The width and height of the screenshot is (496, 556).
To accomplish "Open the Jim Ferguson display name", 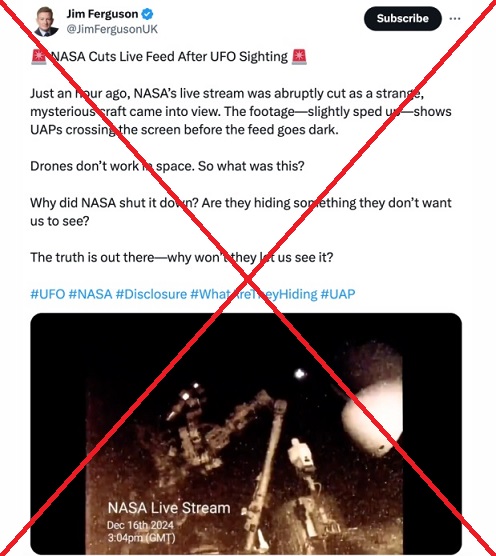I will [102, 14].
